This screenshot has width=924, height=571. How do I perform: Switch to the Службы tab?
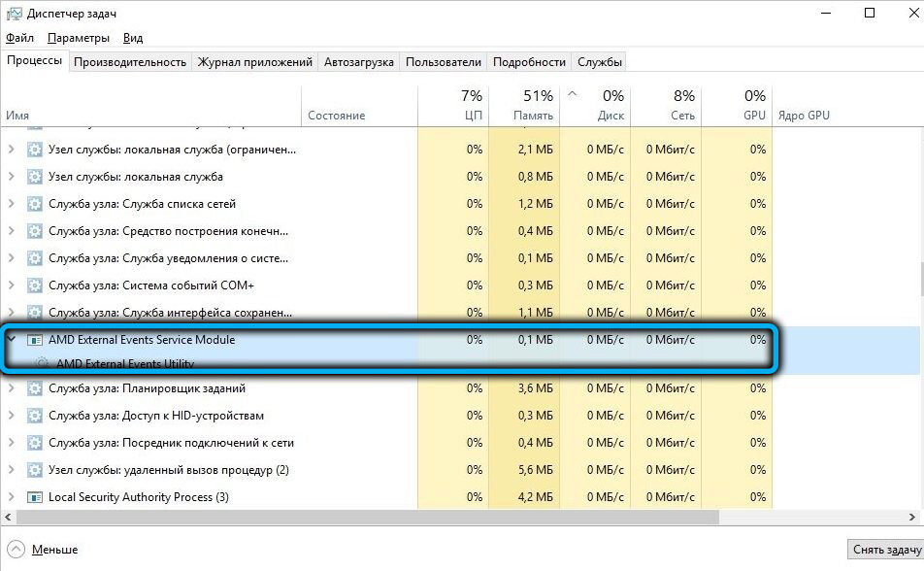pos(599,62)
